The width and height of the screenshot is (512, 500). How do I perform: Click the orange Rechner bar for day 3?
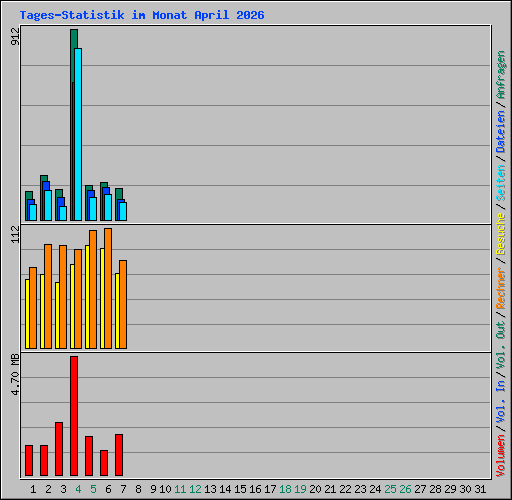pyautogui.click(x=63, y=297)
